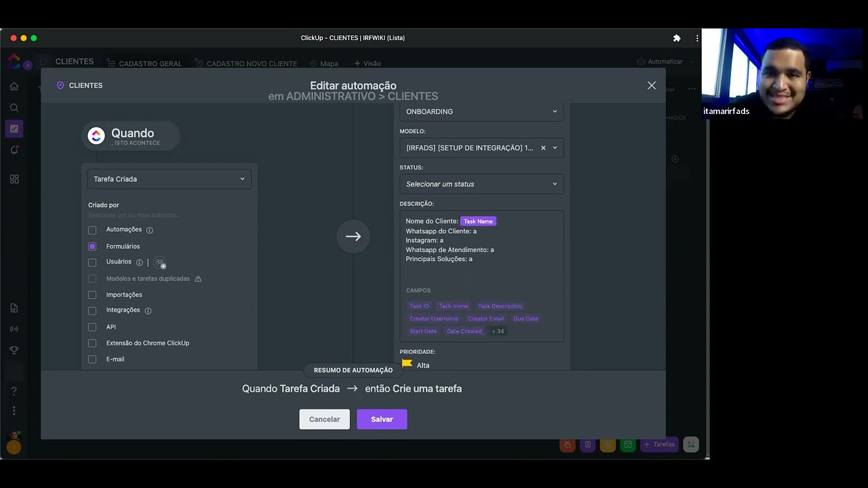Click purple notepad bottom tray icon
The image size is (868, 488).
click(588, 445)
